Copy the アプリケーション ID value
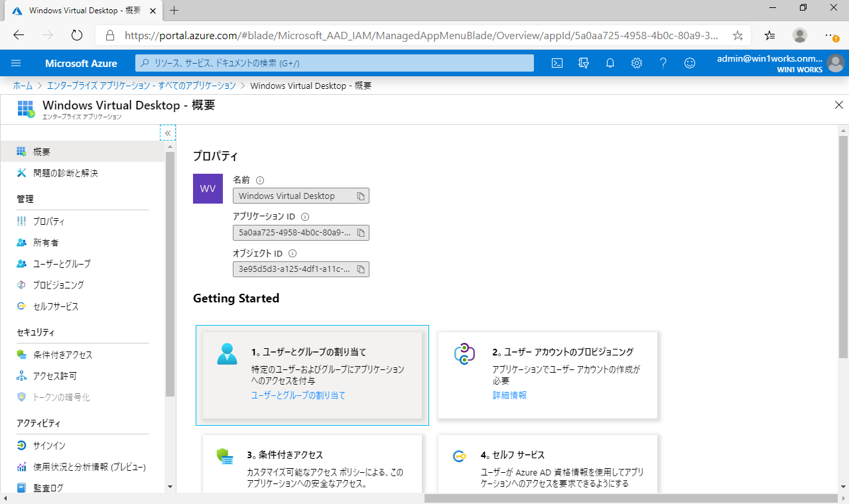This screenshot has height=504, width=849. click(361, 233)
